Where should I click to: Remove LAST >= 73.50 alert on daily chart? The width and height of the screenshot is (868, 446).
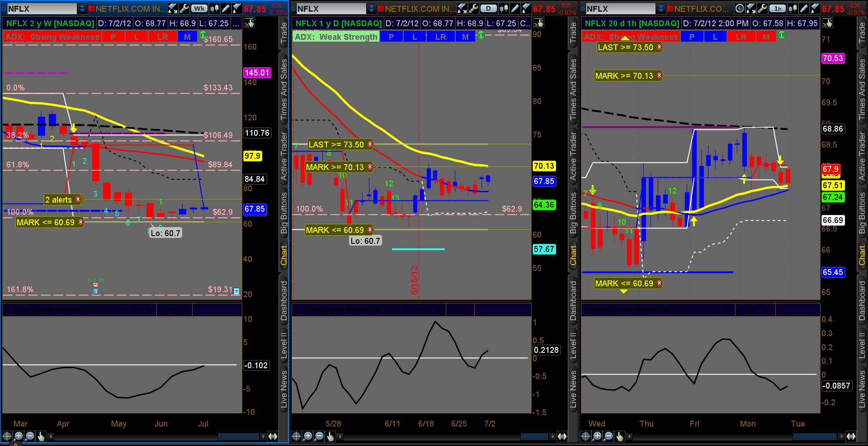(x=370, y=145)
